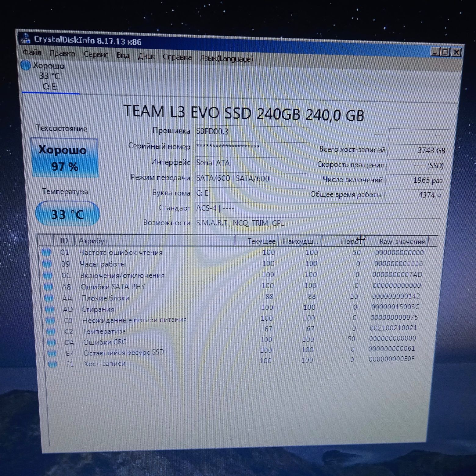Open the Язык(Language) menu
Viewport: 476px width, 476px height.
tap(226, 59)
